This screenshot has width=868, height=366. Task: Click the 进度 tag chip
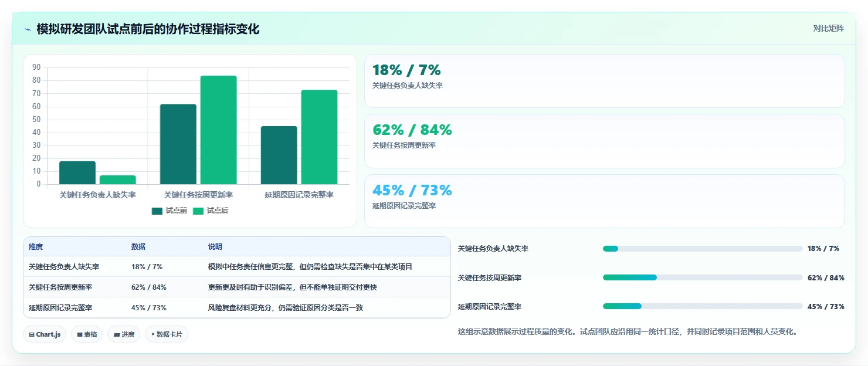pos(124,334)
